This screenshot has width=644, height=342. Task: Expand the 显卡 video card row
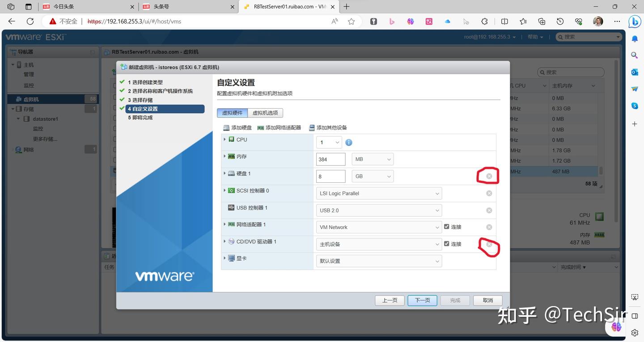click(225, 258)
